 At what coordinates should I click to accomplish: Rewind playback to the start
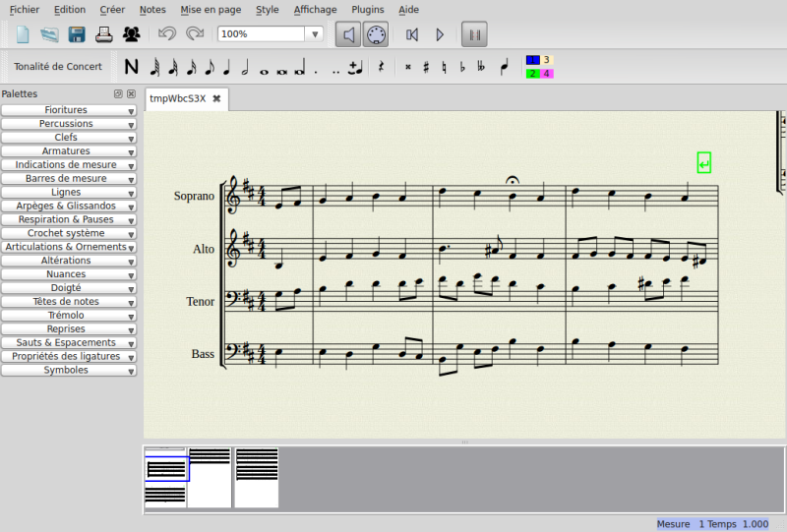412,34
